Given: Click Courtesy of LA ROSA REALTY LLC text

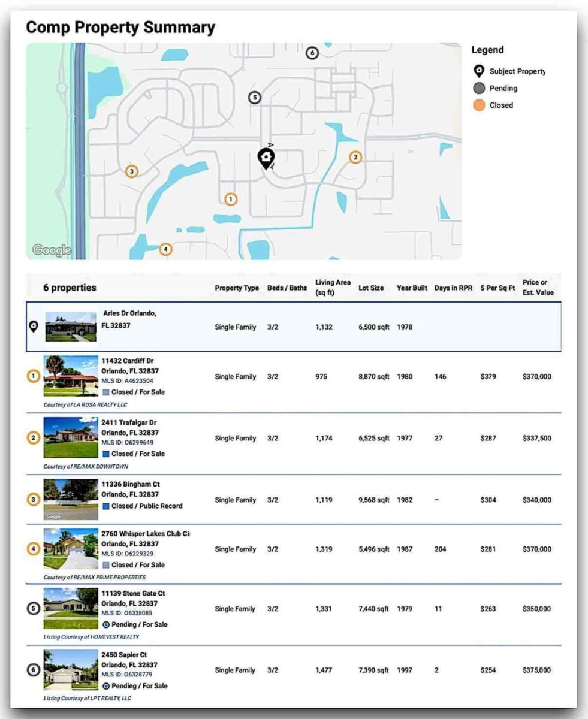Looking at the screenshot, I should pyautogui.click(x=85, y=405).
